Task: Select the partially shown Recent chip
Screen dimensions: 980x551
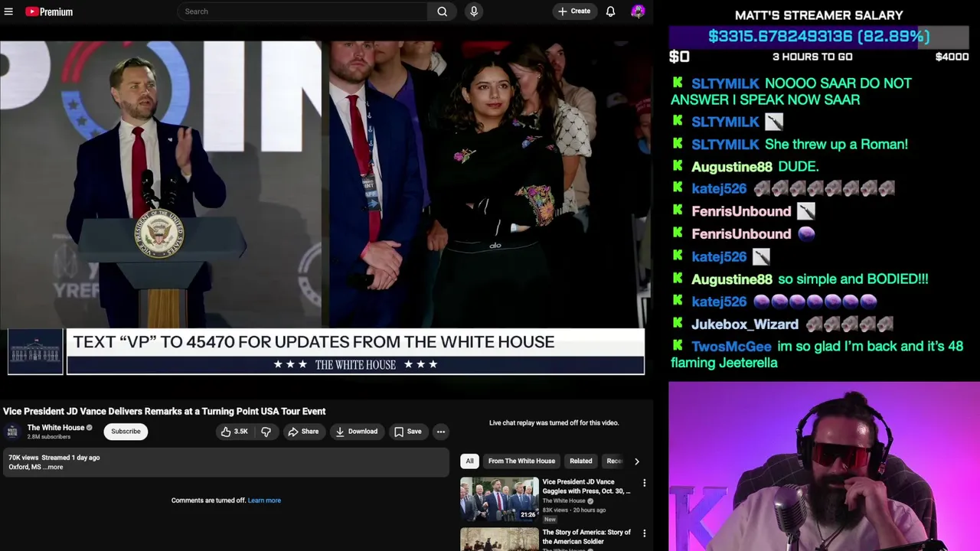Action: tap(613, 461)
